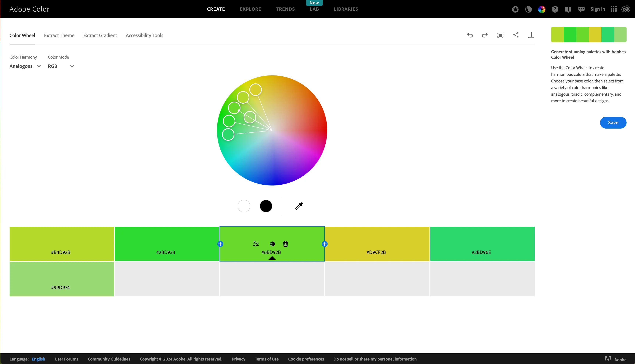
Task: Click the yellow handle on color wheel
Action: (x=255, y=90)
